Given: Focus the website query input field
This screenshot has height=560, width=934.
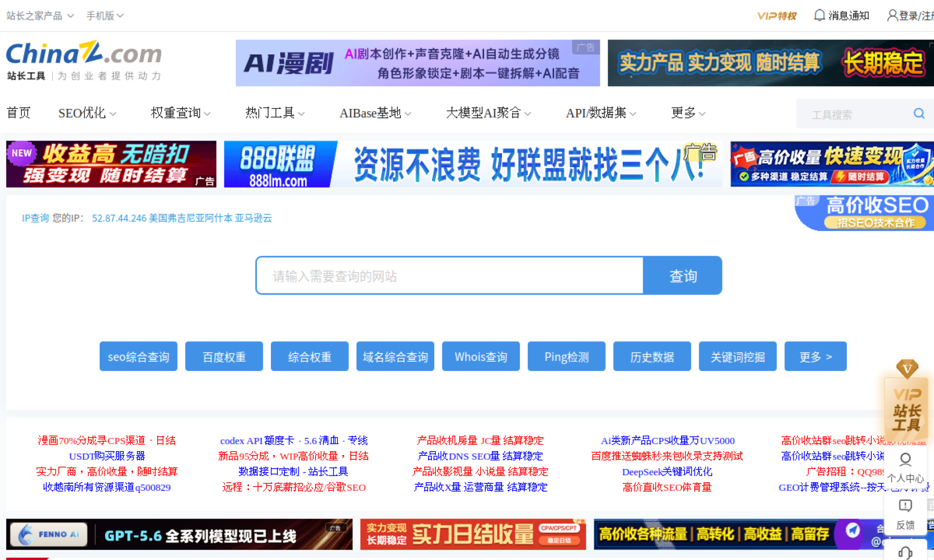Looking at the screenshot, I should (x=449, y=276).
